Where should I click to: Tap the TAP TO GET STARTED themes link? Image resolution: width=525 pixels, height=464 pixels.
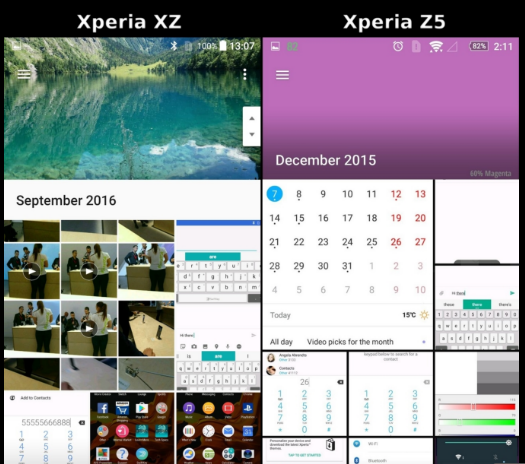[x=304, y=455]
